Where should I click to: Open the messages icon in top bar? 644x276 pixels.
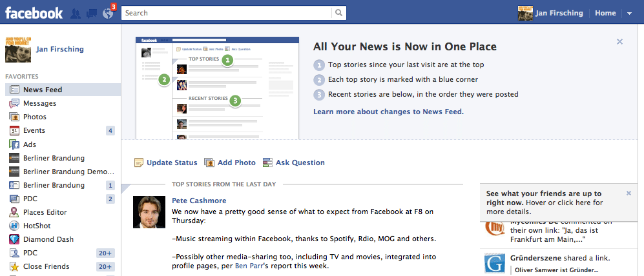coord(92,14)
